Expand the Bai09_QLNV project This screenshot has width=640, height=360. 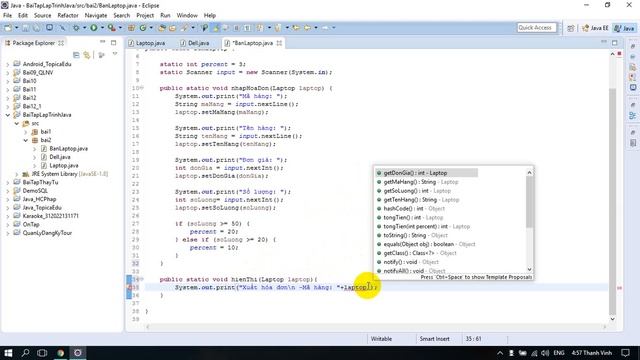[x=8, y=73]
